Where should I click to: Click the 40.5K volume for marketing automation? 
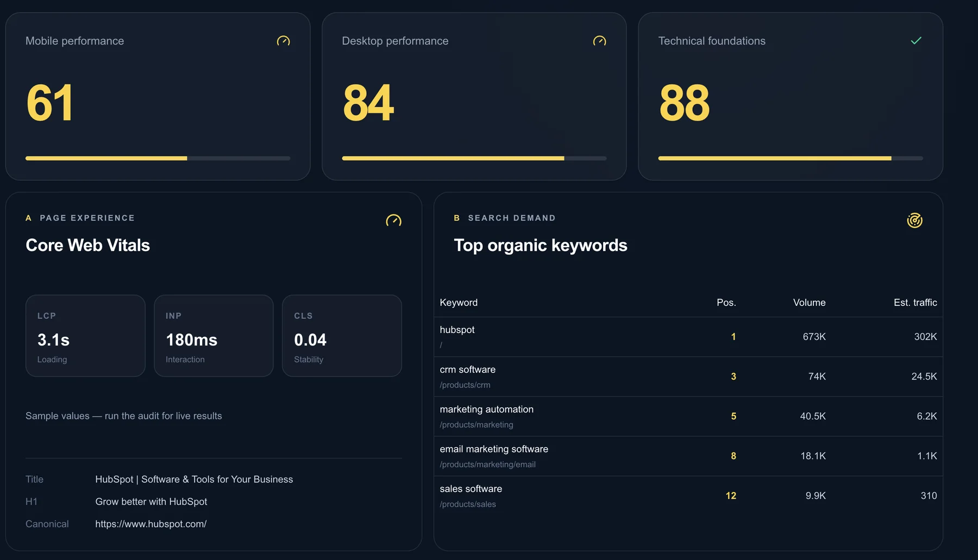812,416
